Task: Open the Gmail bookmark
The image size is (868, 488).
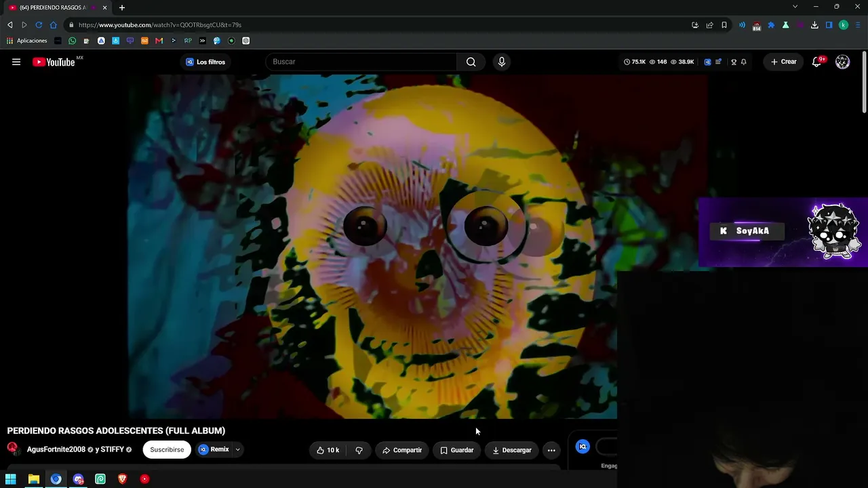Action: [159, 41]
